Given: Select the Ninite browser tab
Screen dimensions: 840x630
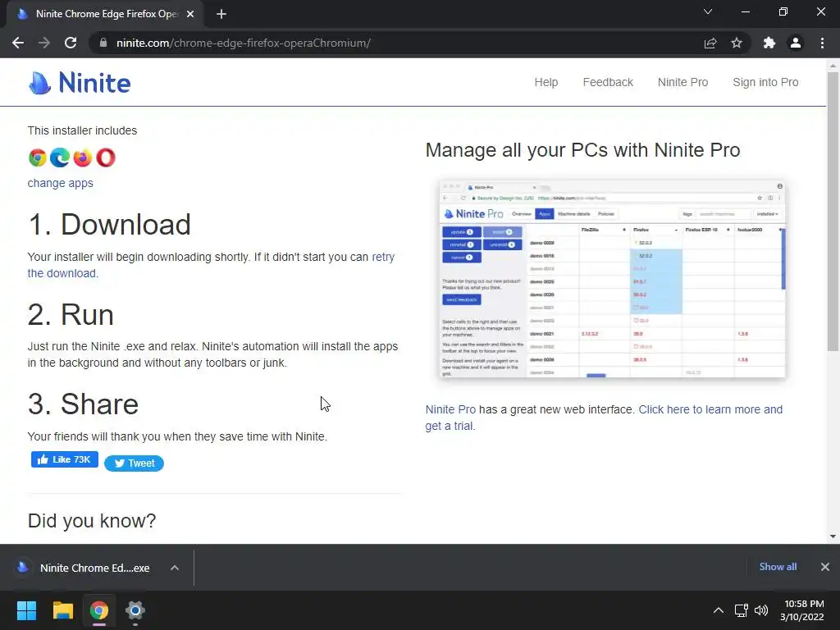Looking at the screenshot, I should click(104, 14).
